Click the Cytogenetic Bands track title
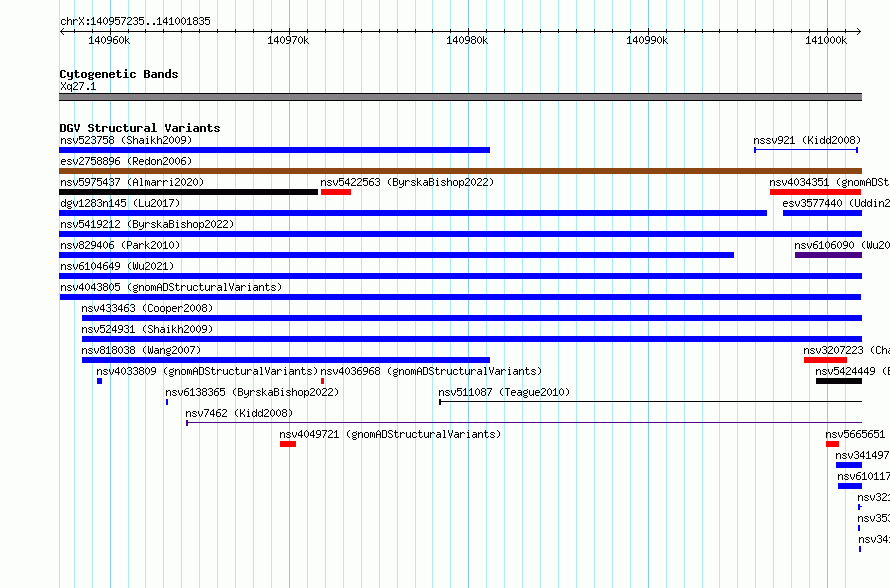 click(x=119, y=74)
